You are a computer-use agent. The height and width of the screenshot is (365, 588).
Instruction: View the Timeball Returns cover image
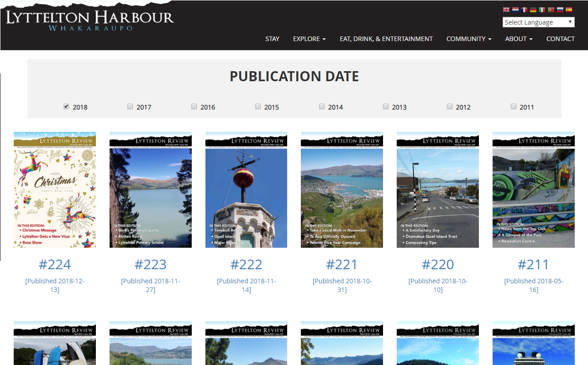[x=247, y=190]
